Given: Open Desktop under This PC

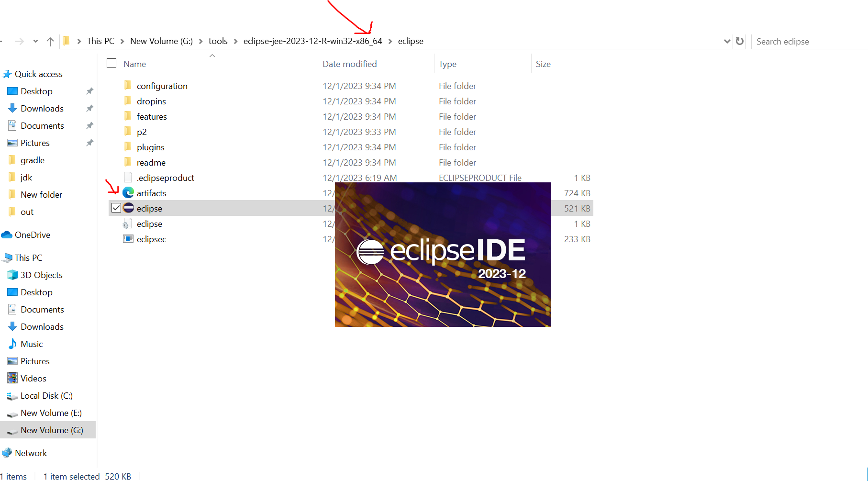Looking at the screenshot, I should 36,292.
